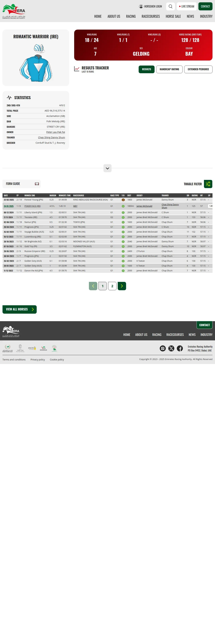Go to next page arrow
Screen dimensions: 215x644
[x=122, y=286]
